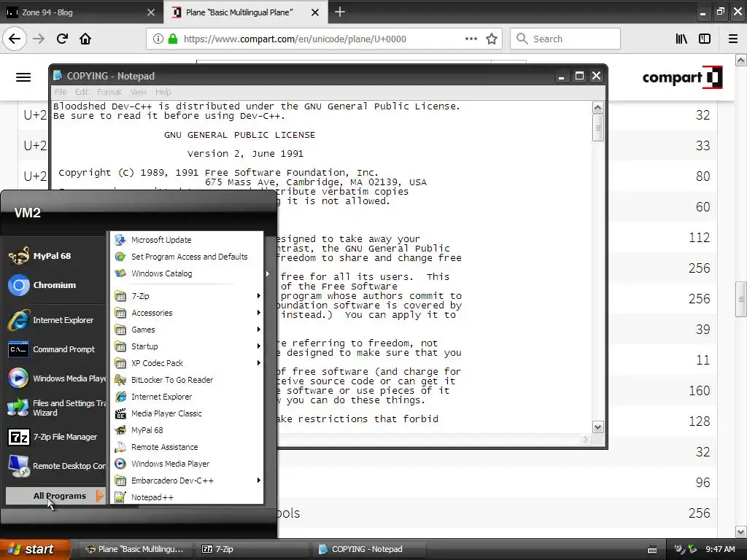View site information icon in address bar

[x=158, y=39]
